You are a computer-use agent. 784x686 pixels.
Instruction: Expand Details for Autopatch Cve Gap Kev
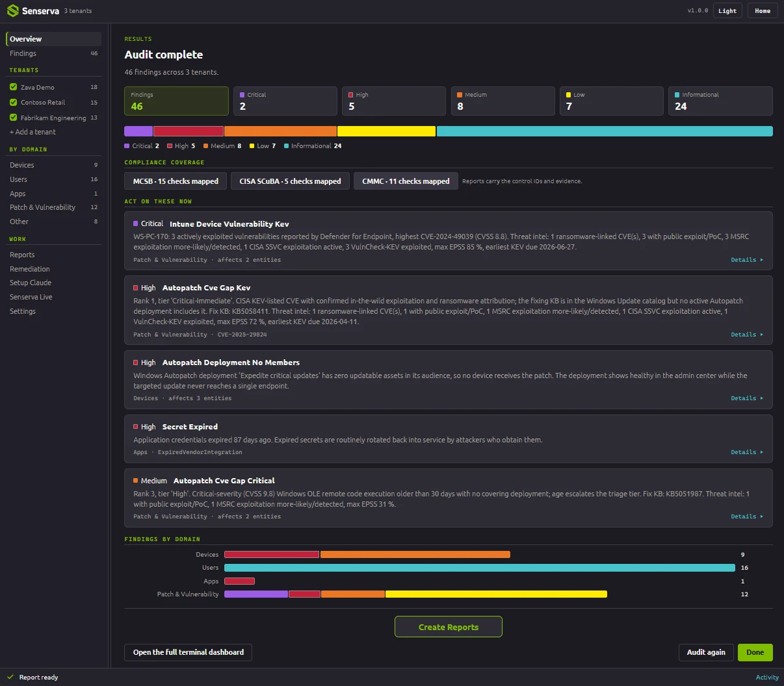747,335
